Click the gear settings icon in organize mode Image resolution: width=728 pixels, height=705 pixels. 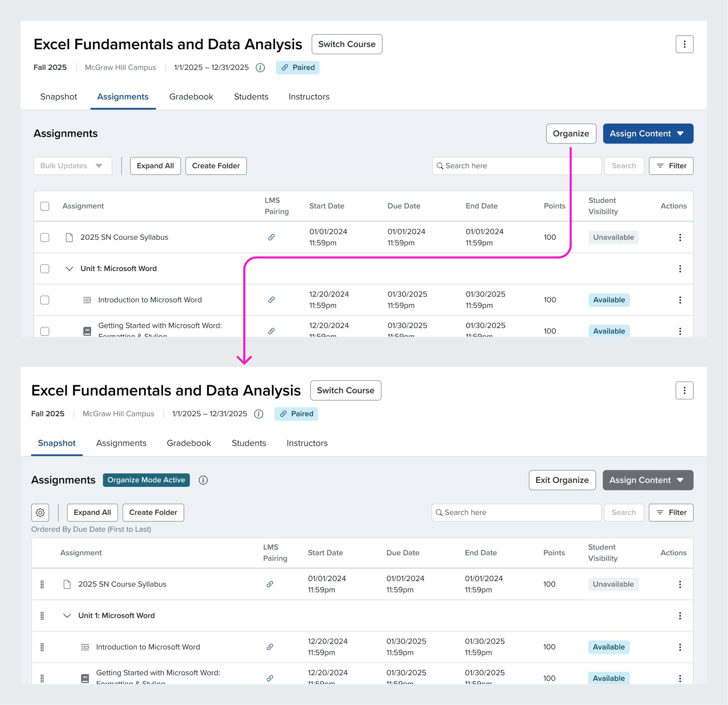pyautogui.click(x=40, y=512)
